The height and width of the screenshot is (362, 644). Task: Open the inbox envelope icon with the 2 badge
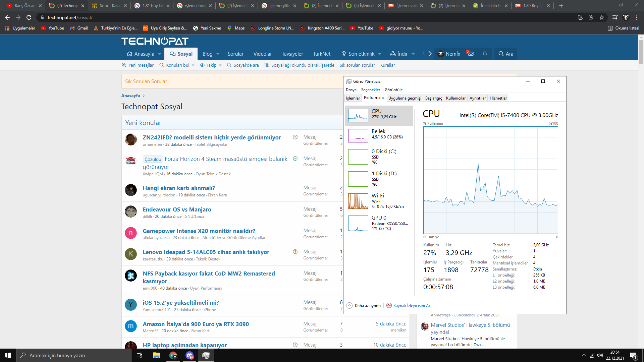(x=471, y=54)
